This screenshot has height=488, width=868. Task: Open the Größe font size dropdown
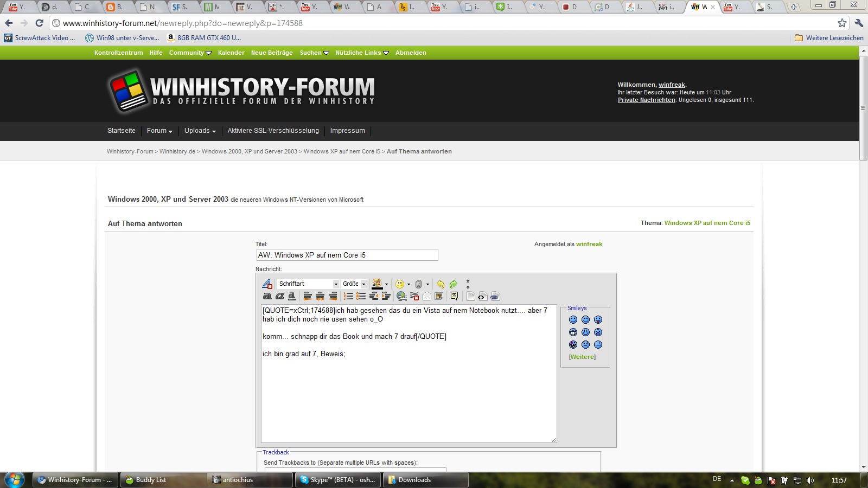point(354,284)
